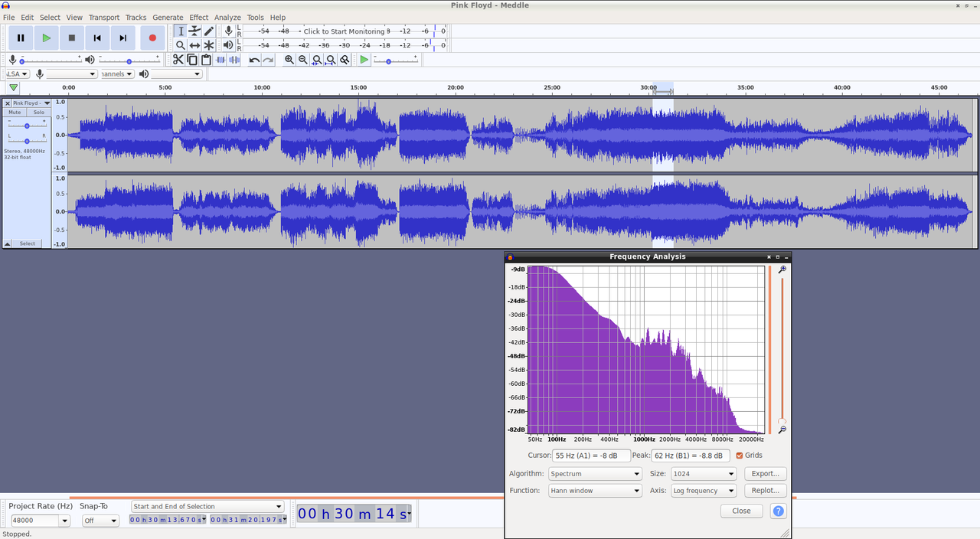Click zoom-in magnifier in Frequency Analysis
This screenshot has height=539, width=980.
(782, 269)
